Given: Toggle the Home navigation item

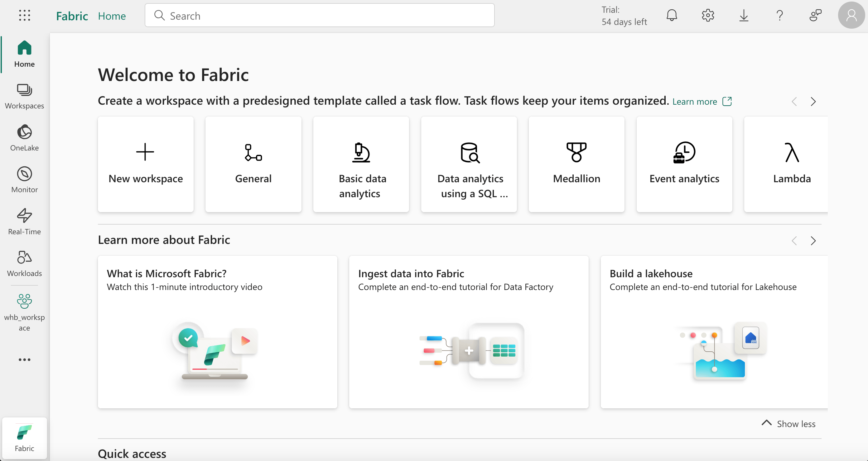Looking at the screenshot, I should click(x=24, y=53).
